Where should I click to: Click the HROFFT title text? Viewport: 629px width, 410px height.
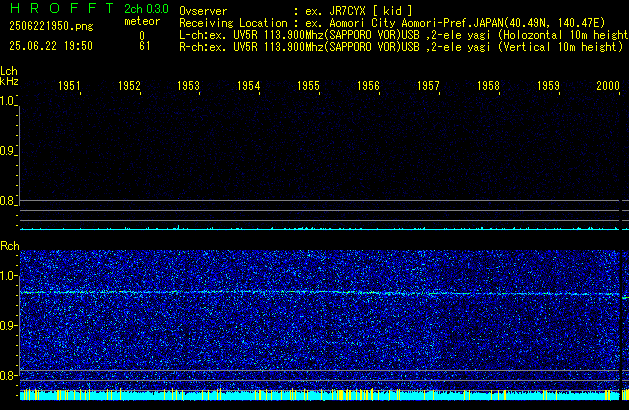pyautogui.click(x=62, y=8)
